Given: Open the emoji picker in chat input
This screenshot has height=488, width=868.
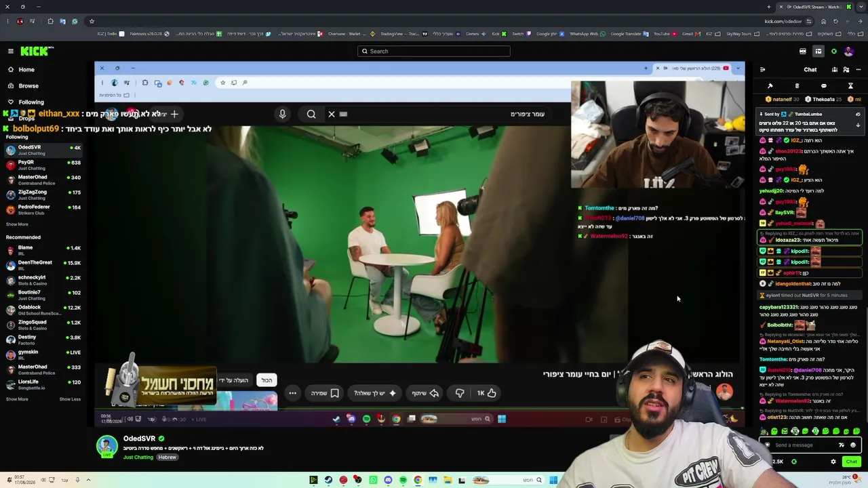Looking at the screenshot, I should pyautogui.click(x=853, y=445).
